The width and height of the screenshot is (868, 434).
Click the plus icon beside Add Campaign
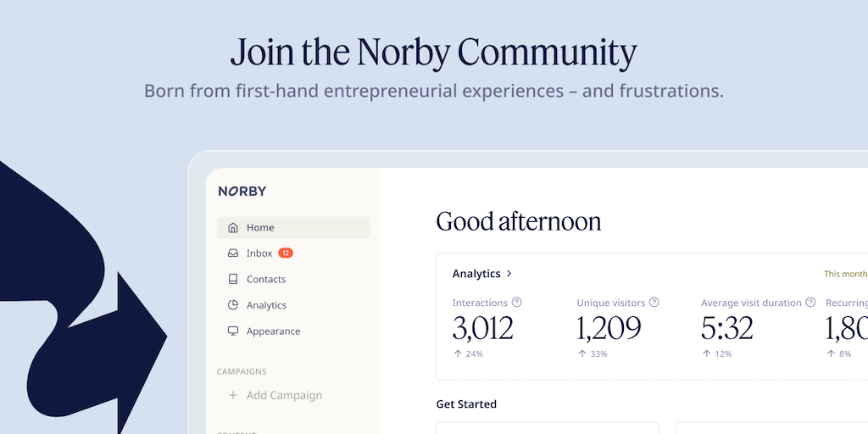233,395
